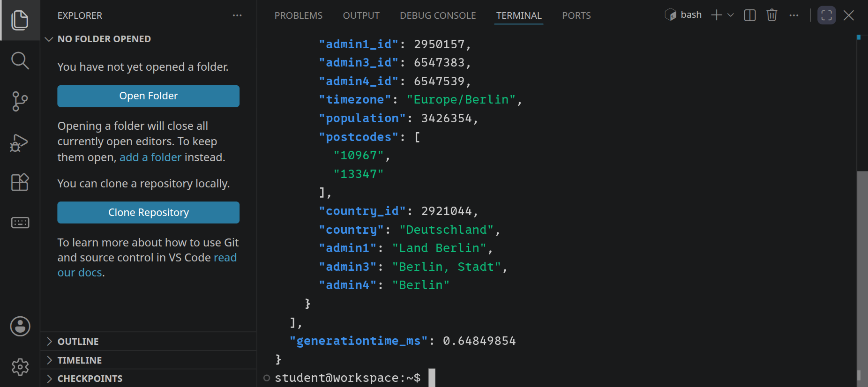Collapse the No Folder Opened section
868x387 pixels.
[148, 39]
